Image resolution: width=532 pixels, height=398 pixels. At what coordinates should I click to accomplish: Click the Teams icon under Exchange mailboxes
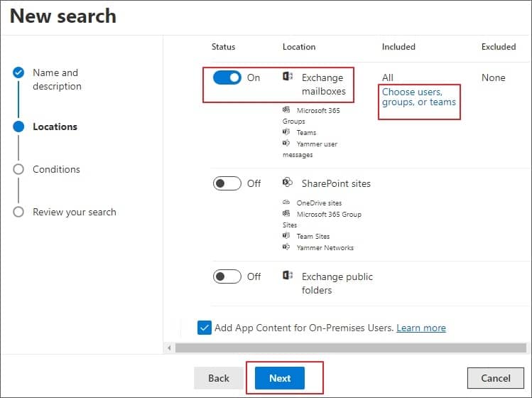[286, 131]
